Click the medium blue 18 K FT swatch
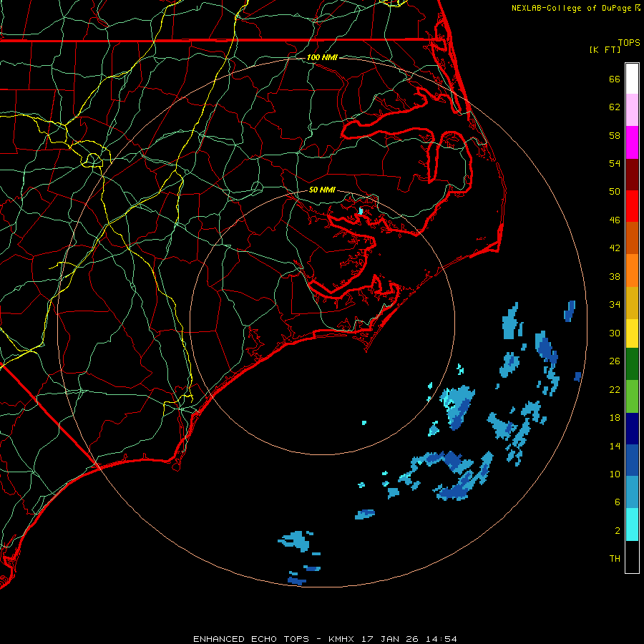644x644 pixels. tap(632, 460)
